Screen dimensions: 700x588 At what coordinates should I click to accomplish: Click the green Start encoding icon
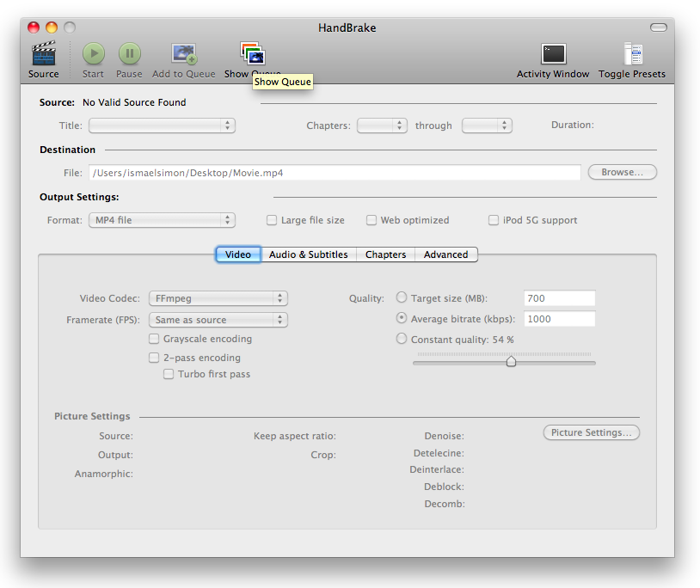(93, 53)
